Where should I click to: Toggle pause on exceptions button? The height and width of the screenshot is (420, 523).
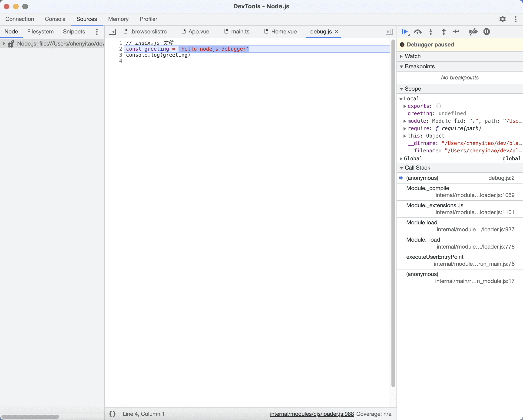tap(487, 32)
